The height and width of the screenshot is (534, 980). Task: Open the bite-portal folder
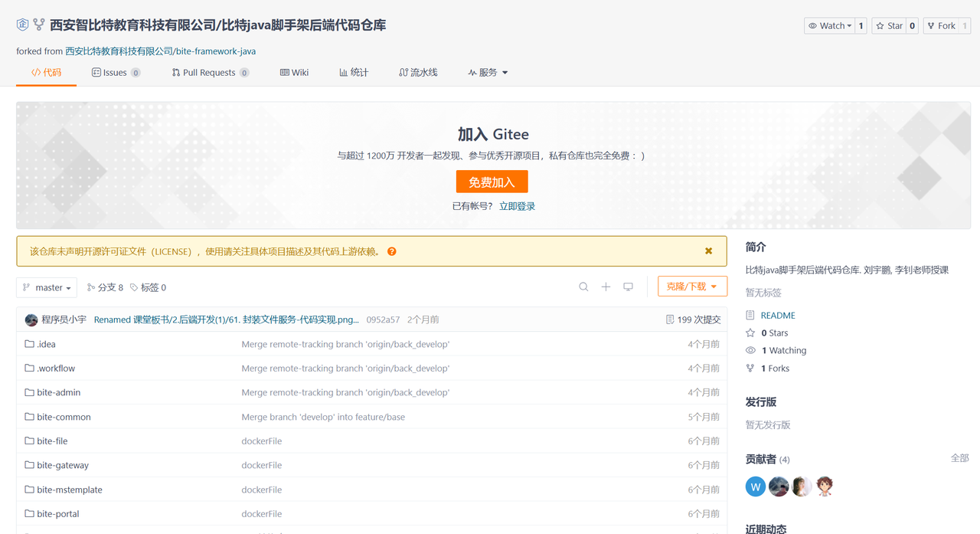point(58,514)
